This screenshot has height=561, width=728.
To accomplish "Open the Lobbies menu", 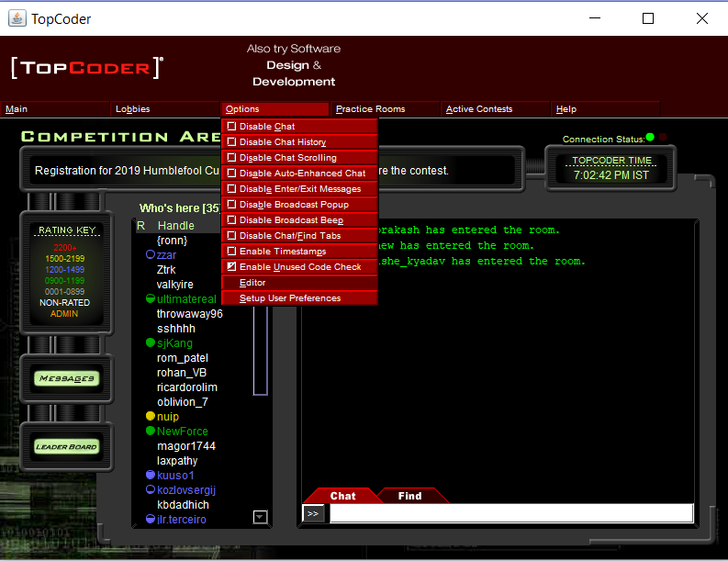I will 164,109.
